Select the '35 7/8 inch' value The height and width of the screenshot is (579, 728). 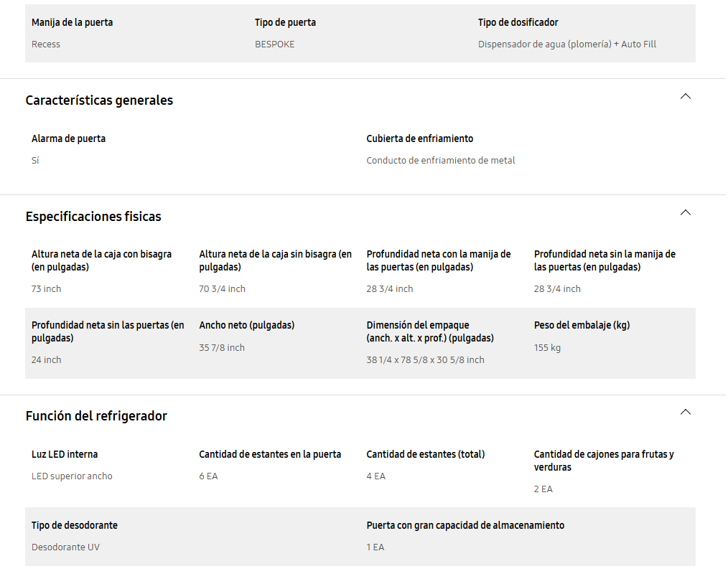(221, 347)
